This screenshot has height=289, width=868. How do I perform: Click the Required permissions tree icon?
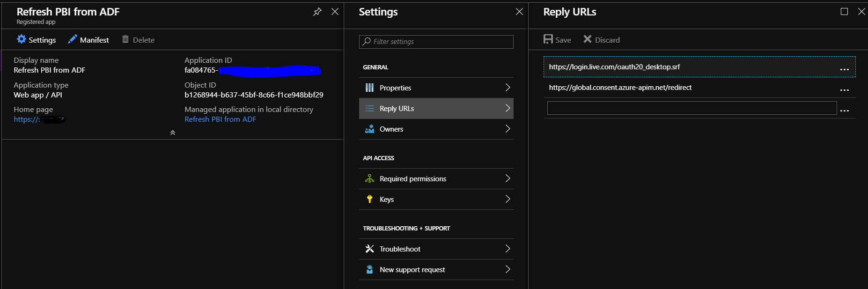point(369,178)
